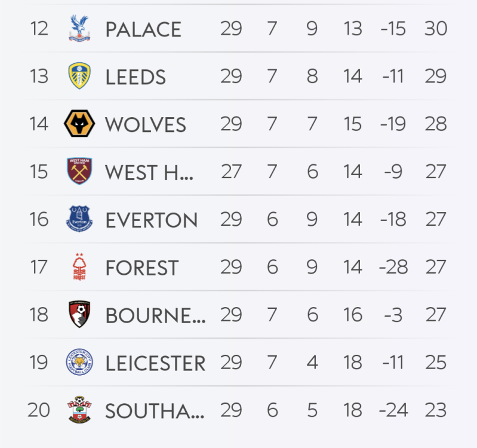477x448 pixels.
Task: Select the truncated BOURNE... team name
Action: coord(155,315)
